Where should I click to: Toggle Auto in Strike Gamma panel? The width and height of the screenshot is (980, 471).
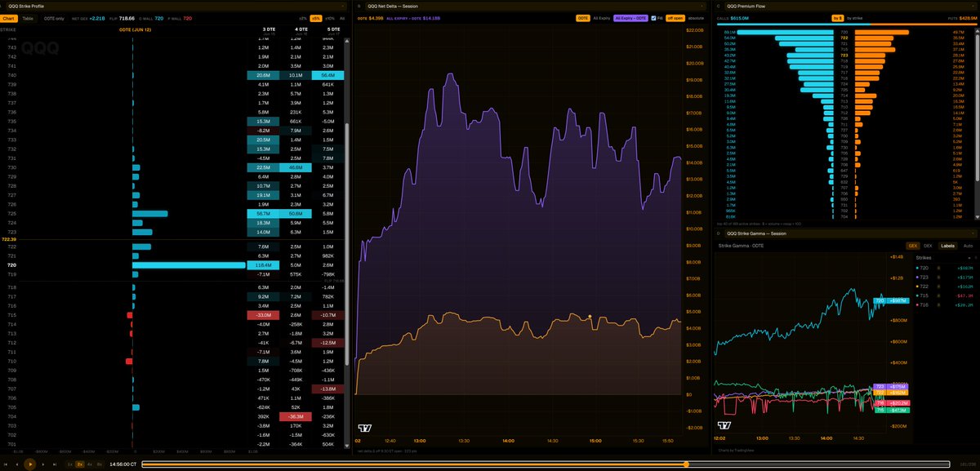(968, 246)
